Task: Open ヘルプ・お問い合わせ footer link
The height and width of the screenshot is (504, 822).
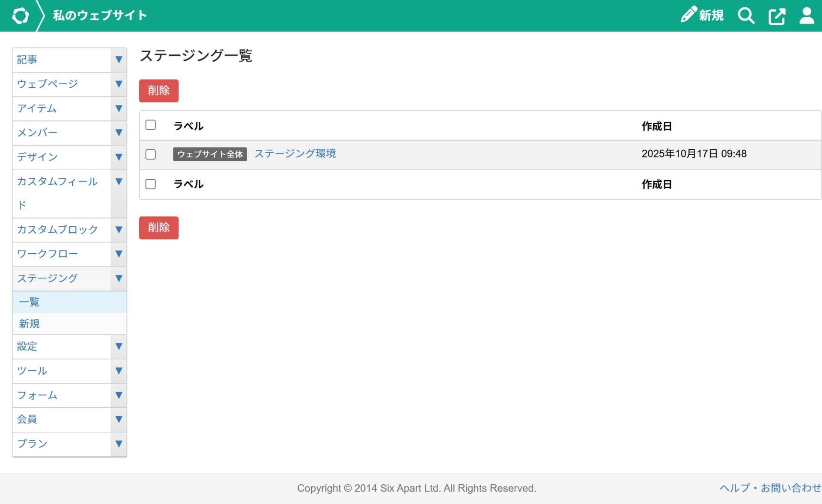Action: pos(770,488)
